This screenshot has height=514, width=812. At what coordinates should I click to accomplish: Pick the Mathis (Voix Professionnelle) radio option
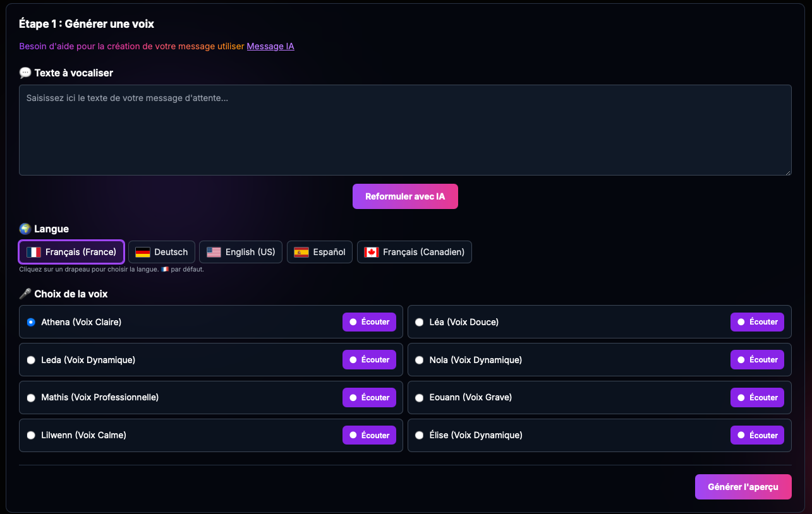pos(31,398)
